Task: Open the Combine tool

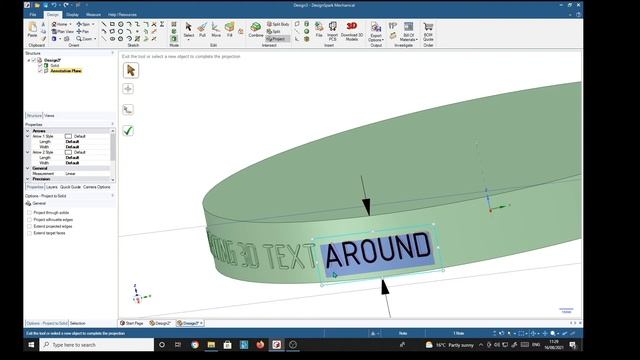Action: (x=256, y=30)
